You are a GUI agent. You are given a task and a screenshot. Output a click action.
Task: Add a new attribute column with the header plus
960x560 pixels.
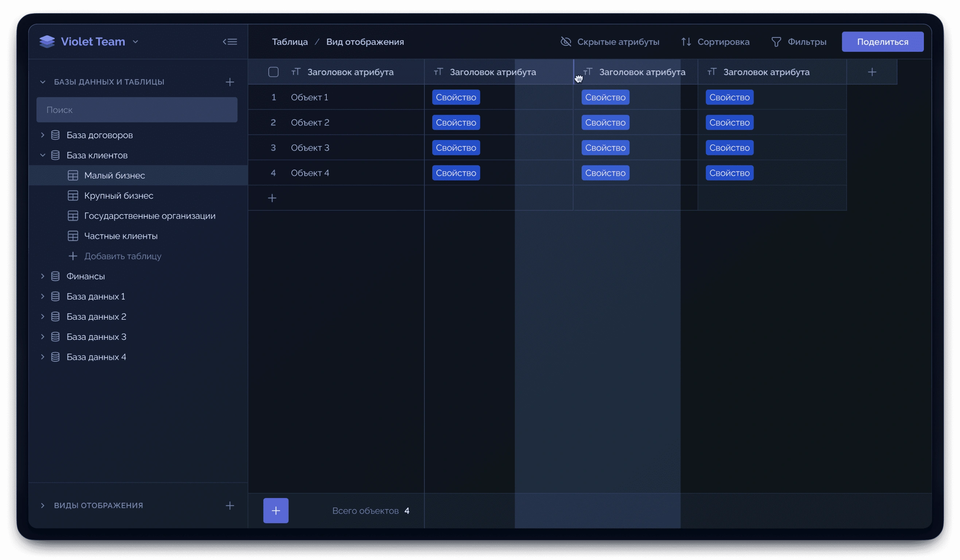[872, 72]
